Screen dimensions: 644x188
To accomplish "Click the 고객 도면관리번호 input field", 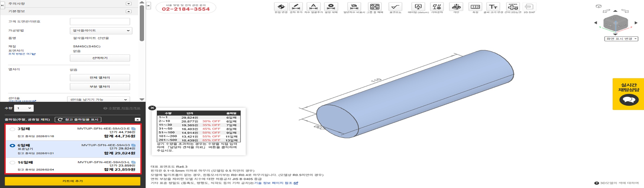I will pyautogui.click(x=100, y=21).
